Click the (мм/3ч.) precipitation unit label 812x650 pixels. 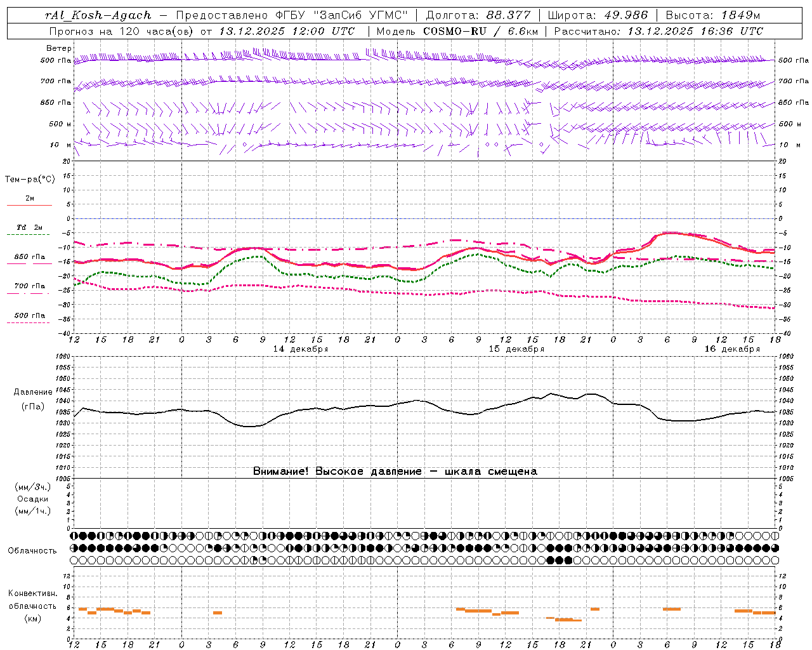(x=33, y=487)
